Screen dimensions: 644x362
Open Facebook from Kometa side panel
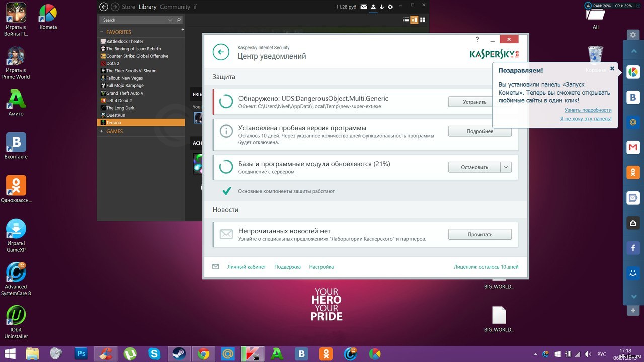point(632,248)
